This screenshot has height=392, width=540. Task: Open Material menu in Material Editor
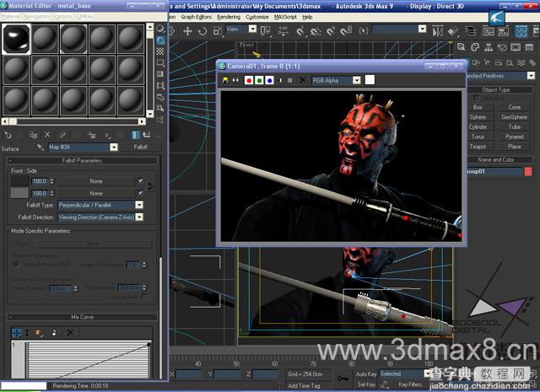10,17
